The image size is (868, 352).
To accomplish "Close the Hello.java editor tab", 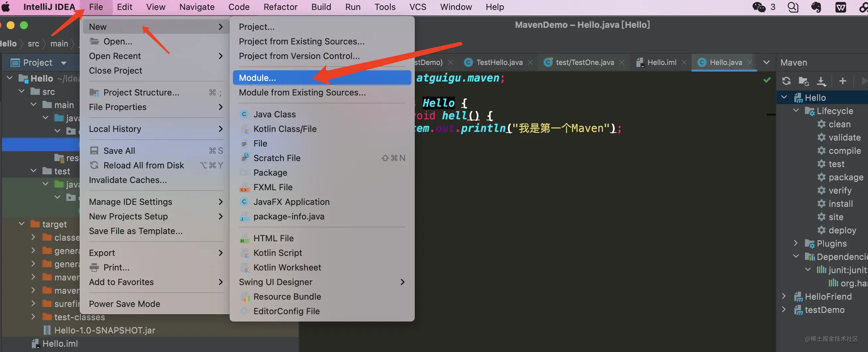I will pos(750,62).
